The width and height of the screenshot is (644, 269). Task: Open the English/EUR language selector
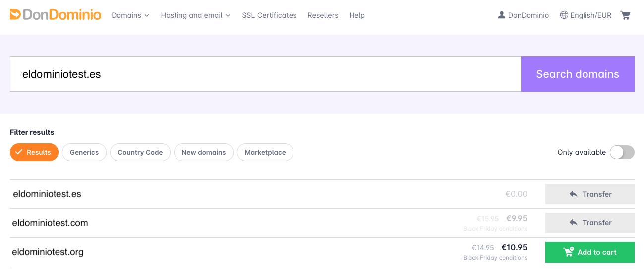590,15
